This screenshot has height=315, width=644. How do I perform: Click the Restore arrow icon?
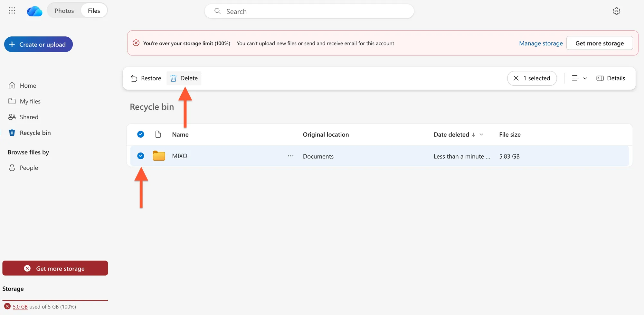(134, 78)
